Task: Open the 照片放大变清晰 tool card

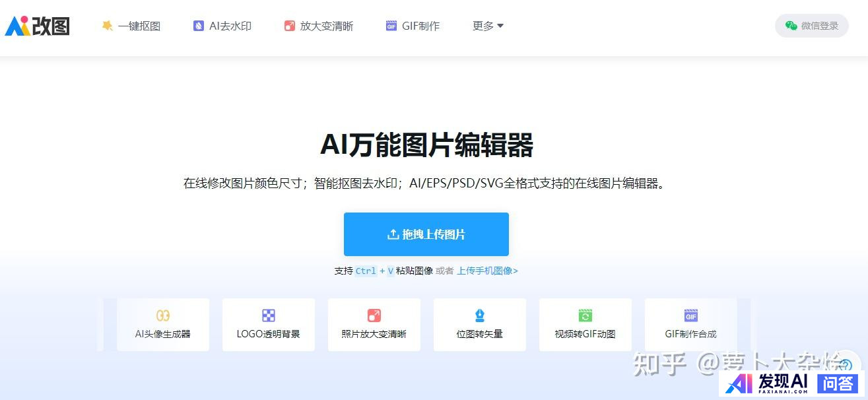Action: point(374,325)
